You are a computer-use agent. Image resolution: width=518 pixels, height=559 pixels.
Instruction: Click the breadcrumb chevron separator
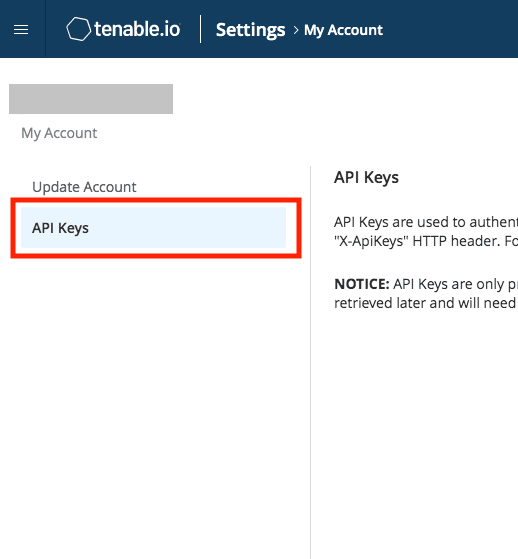click(x=296, y=30)
